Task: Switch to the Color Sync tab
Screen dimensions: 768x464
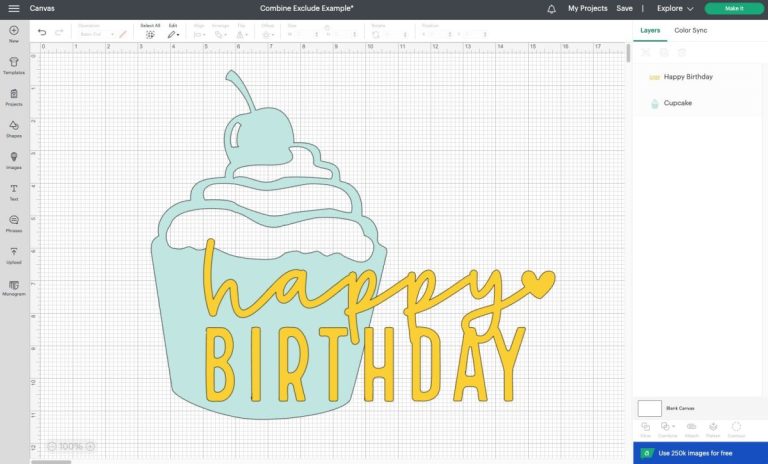Action: pos(690,30)
